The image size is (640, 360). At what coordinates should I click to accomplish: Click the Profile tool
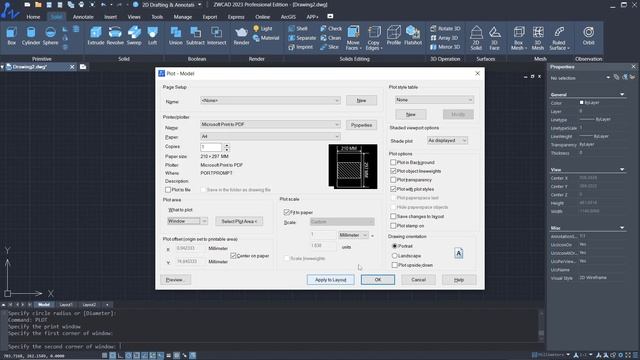(x=393, y=36)
